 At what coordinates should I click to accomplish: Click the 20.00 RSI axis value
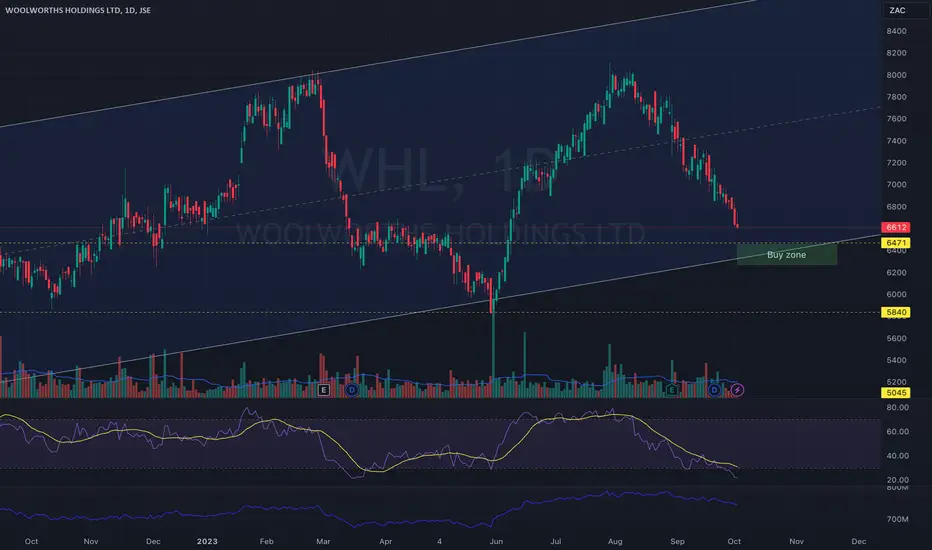click(897, 480)
